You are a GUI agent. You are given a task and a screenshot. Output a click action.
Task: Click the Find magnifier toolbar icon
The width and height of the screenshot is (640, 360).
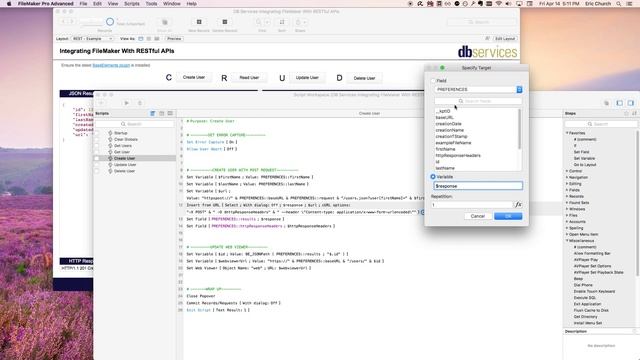258,22
